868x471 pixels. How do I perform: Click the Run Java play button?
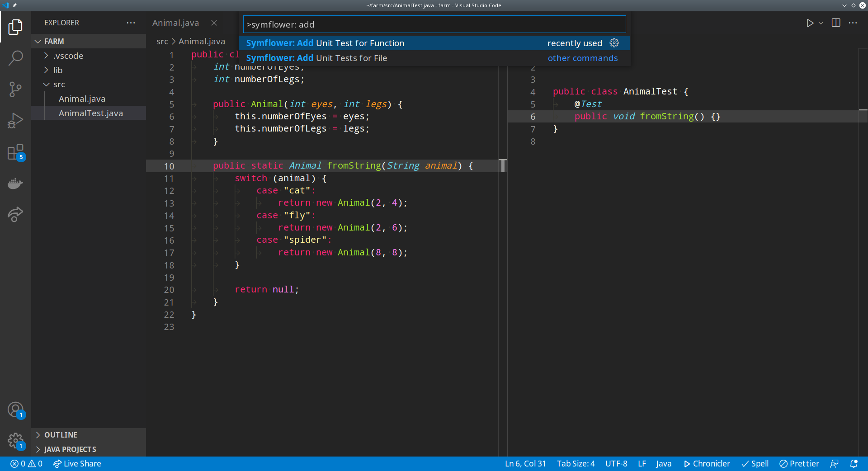[x=810, y=23]
